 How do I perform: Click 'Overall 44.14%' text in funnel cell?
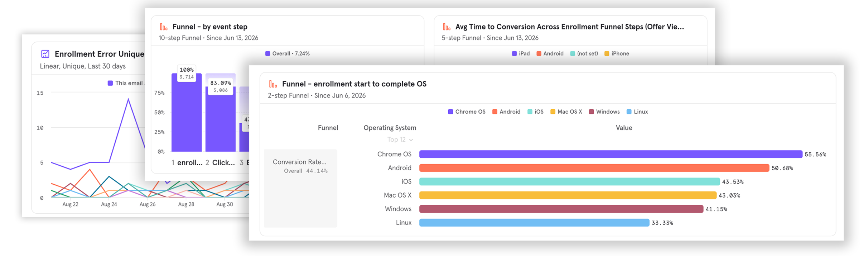click(x=306, y=171)
